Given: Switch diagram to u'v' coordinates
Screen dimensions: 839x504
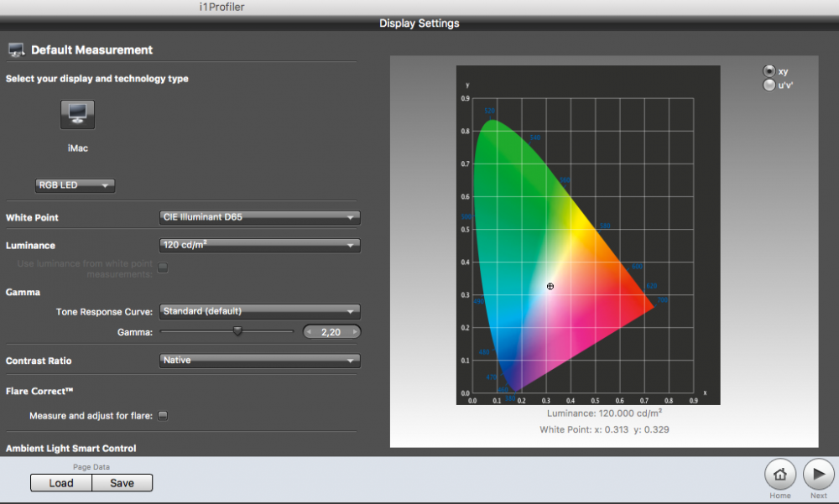Looking at the screenshot, I should tap(769, 85).
